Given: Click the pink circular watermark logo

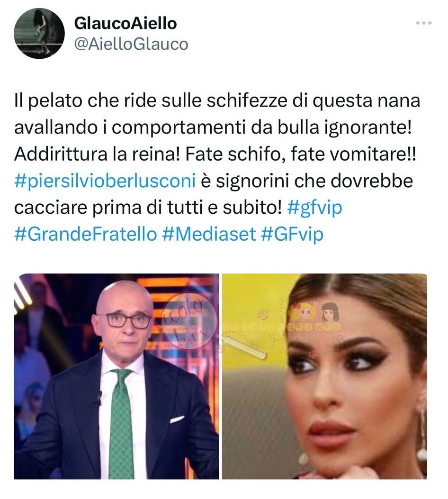Looking at the screenshot, I should 188,321.
